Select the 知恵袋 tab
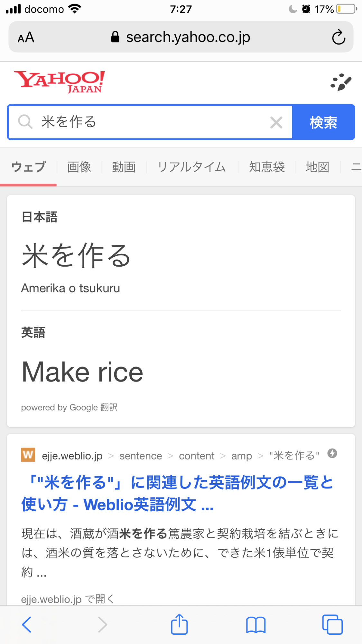 [x=267, y=167]
